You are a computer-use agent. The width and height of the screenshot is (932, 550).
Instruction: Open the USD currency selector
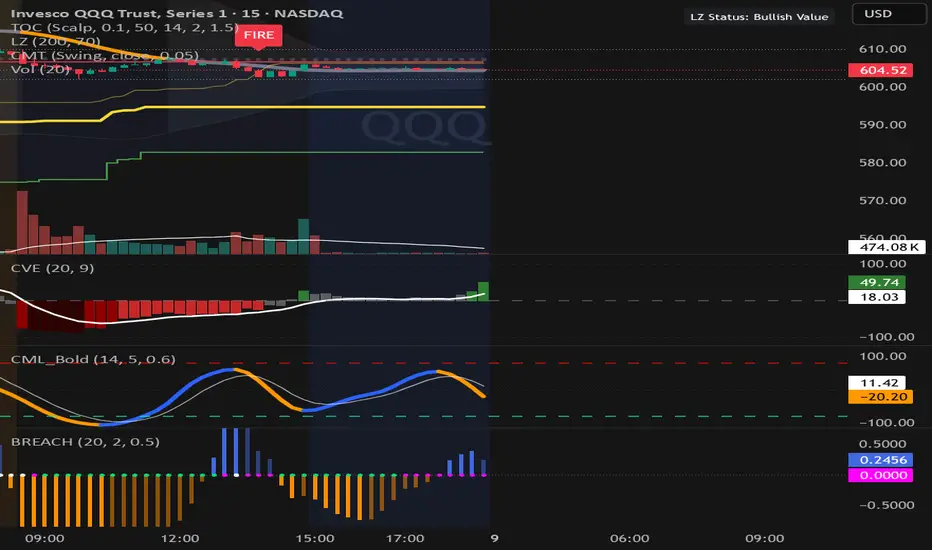(x=889, y=14)
